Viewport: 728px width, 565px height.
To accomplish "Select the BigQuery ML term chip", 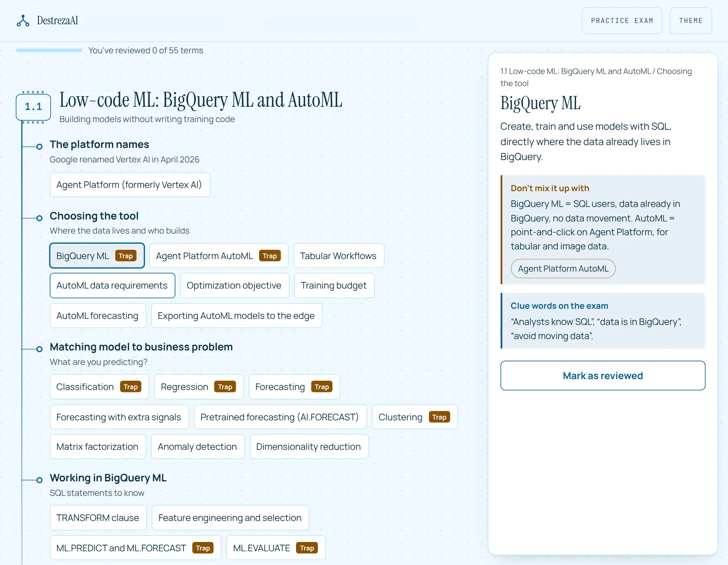I will (97, 256).
